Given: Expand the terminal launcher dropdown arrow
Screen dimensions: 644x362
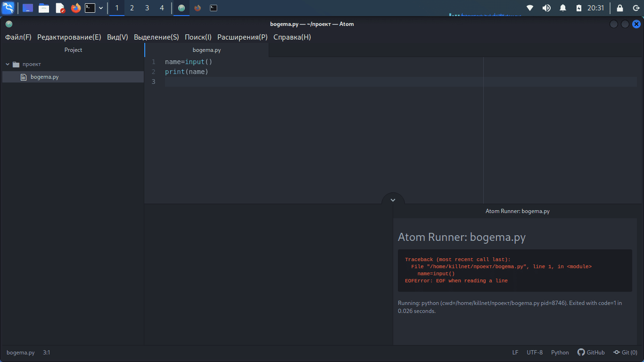Looking at the screenshot, I should coord(101,8).
